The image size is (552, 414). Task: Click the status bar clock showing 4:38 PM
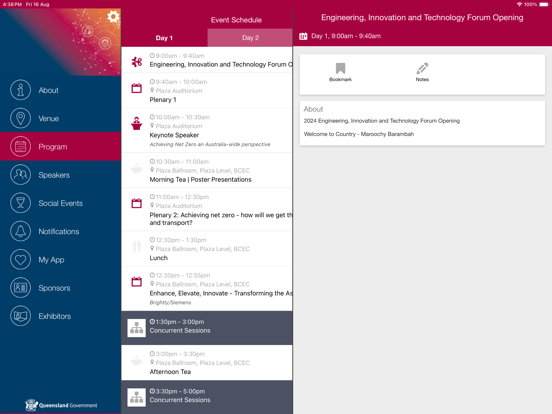12,4
